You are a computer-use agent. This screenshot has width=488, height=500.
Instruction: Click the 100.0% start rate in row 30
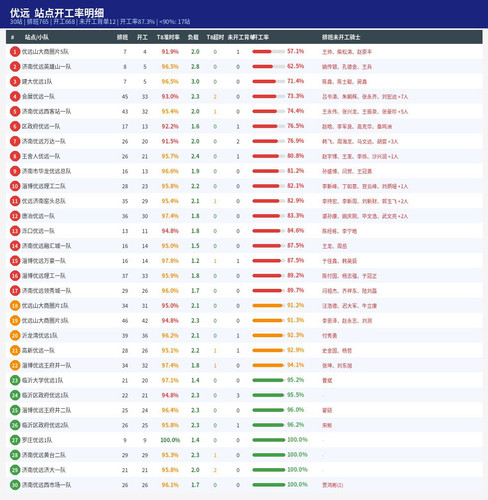click(x=297, y=485)
